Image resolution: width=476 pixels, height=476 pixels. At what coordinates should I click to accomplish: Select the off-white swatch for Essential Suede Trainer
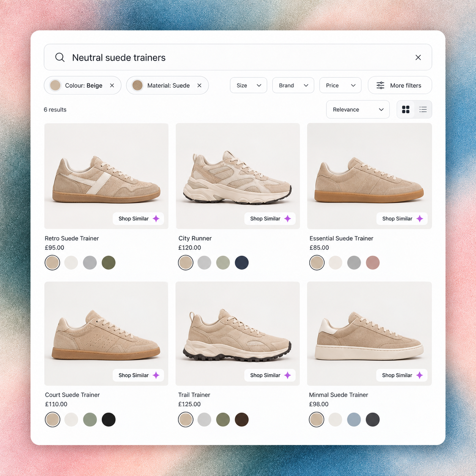coord(335,263)
